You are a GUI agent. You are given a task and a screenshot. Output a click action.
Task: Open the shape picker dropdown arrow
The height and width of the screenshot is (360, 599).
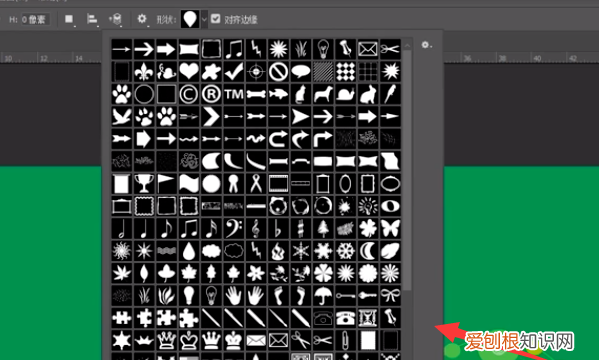(204, 19)
